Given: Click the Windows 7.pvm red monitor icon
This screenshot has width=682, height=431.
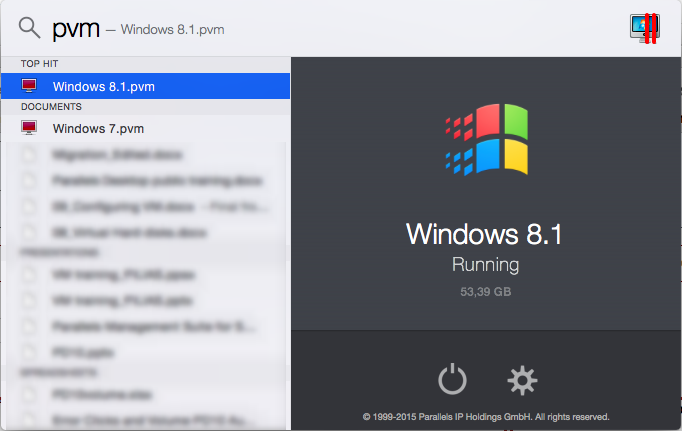Looking at the screenshot, I should (29, 128).
